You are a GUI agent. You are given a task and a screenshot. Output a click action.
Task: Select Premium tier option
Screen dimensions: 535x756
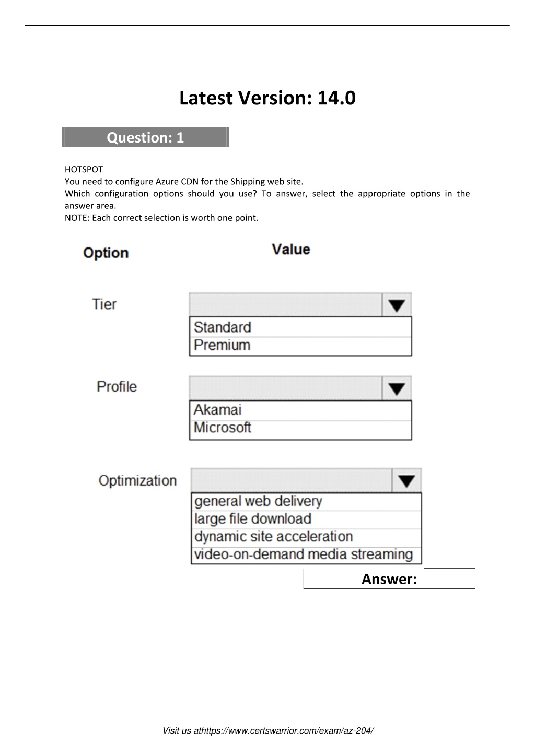300,346
